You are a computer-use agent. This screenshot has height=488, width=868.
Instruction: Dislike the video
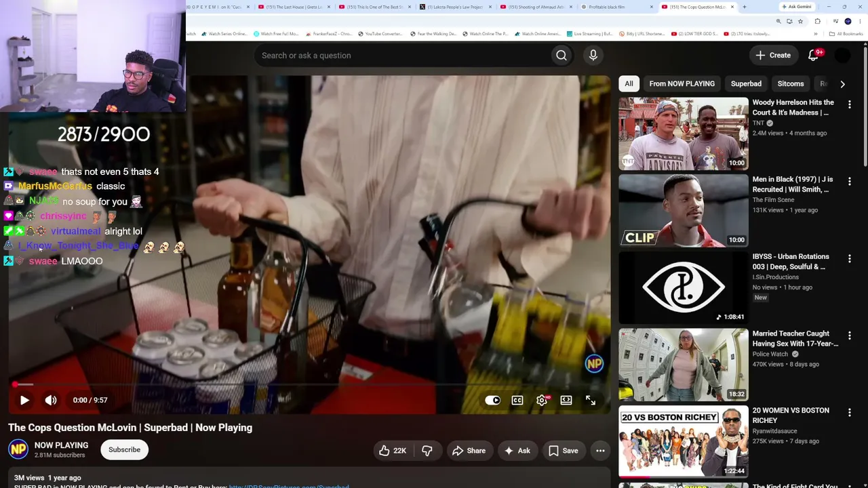point(427,451)
